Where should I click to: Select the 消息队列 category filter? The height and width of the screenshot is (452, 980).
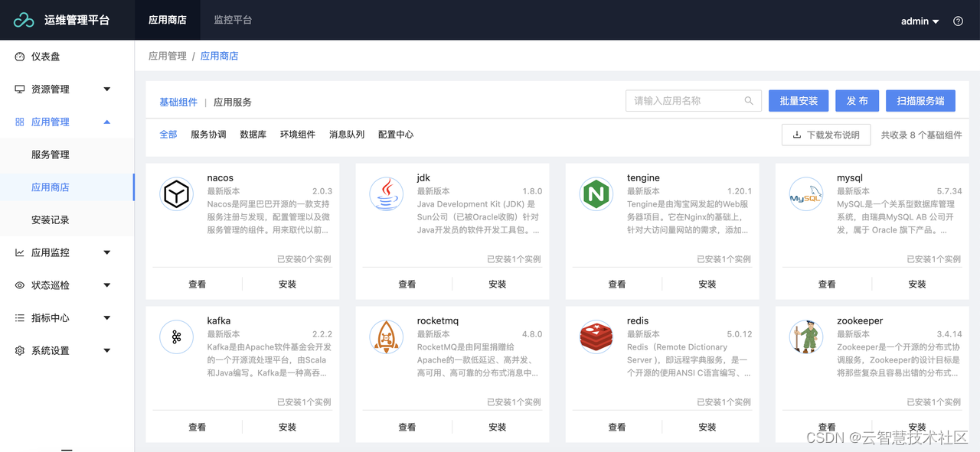346,135
